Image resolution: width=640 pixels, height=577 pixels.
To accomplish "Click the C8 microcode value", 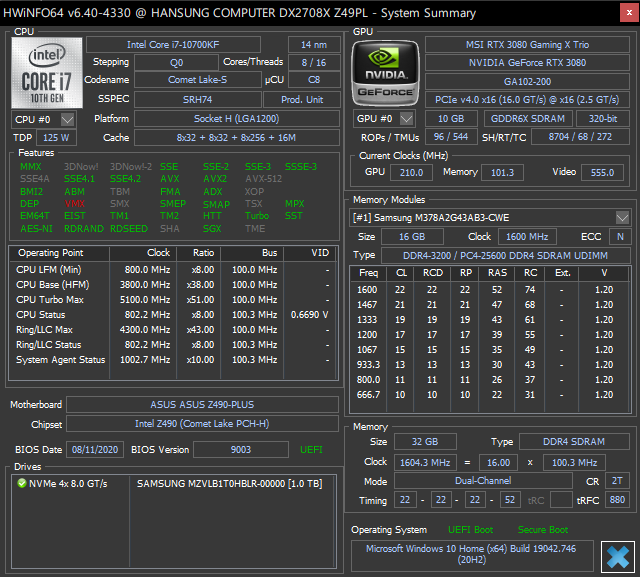I will pyautogui.click(x=314, y=80).
